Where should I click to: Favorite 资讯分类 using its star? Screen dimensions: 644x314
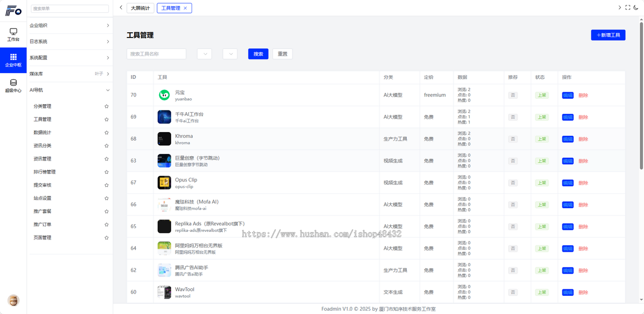click(107, 145)
